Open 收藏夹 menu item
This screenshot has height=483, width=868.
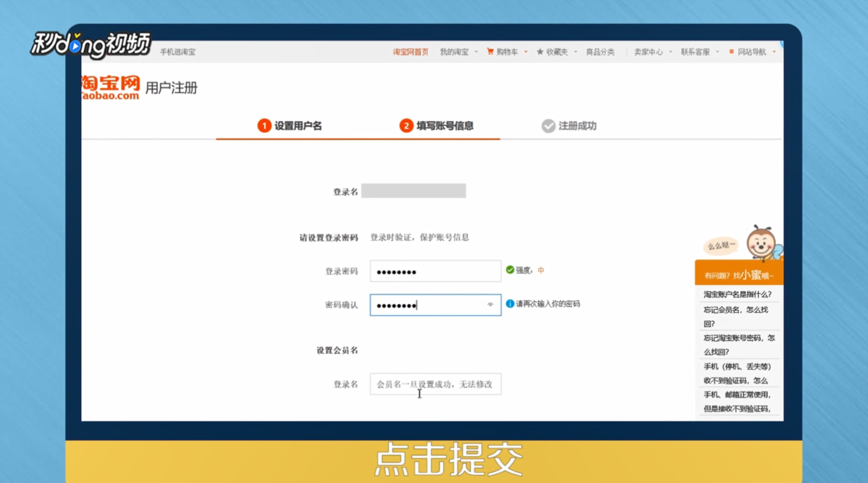[x=557, y=52]
